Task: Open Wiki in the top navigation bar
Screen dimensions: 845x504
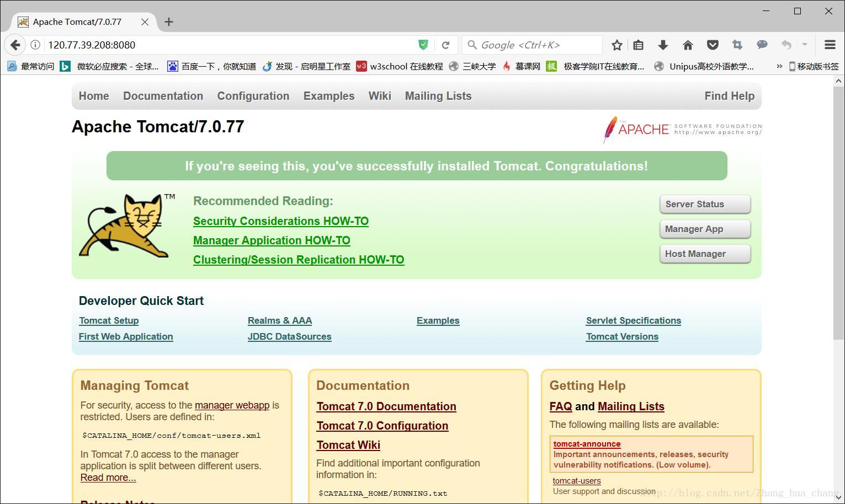Action: 380,96
